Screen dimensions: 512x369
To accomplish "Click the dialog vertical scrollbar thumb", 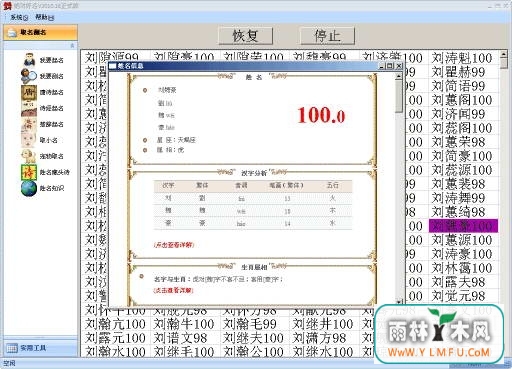I will pyautogui.click(x=399, y=96).
